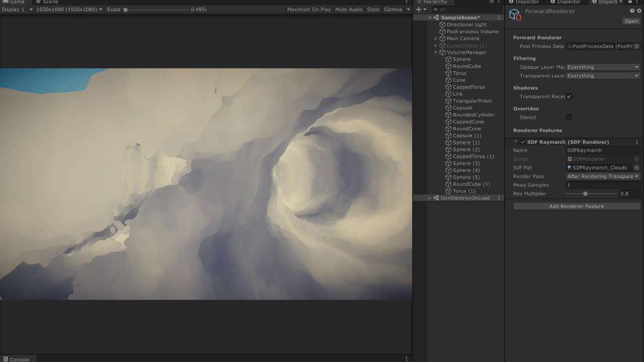Screen dimensions: 644x362
Task: Enable the Stencil override checkbox
Action: coord(569,118)
